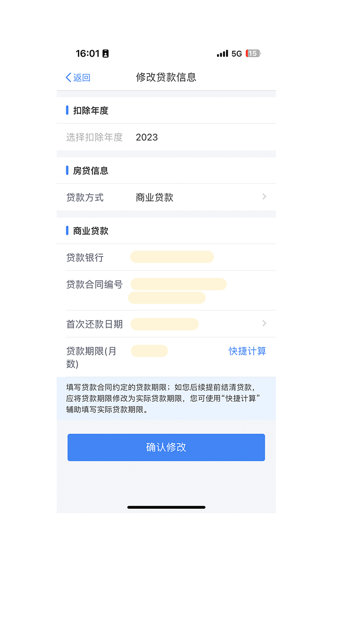Tap the 贷款银行 field value
348x644 pixels.
click(172, 257)
